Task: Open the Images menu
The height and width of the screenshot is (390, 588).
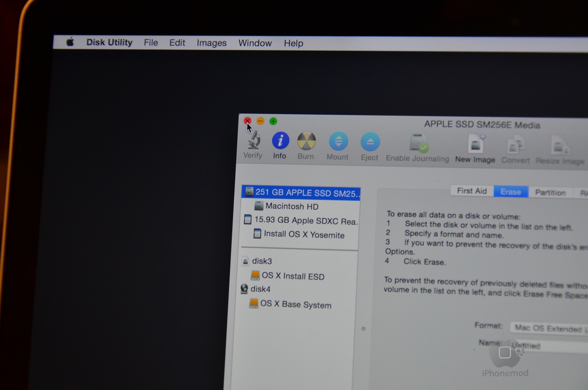Action: tap(211, 43)
